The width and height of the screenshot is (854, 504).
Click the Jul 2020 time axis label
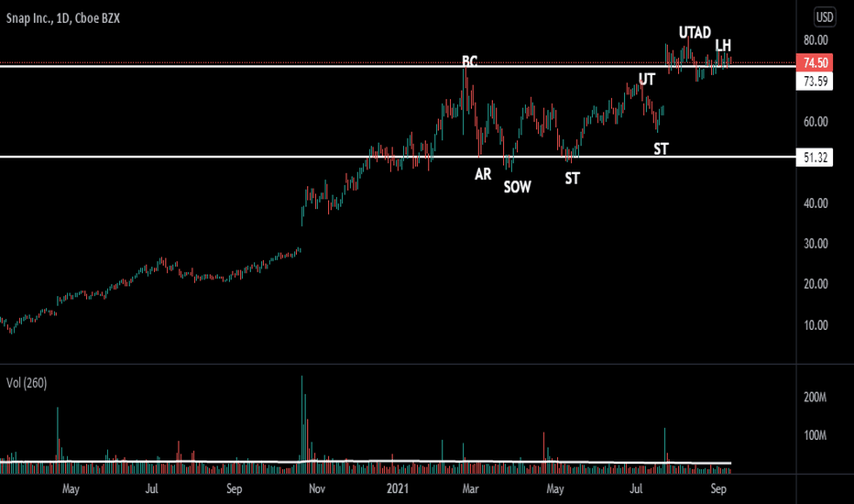tap(151, 488)
